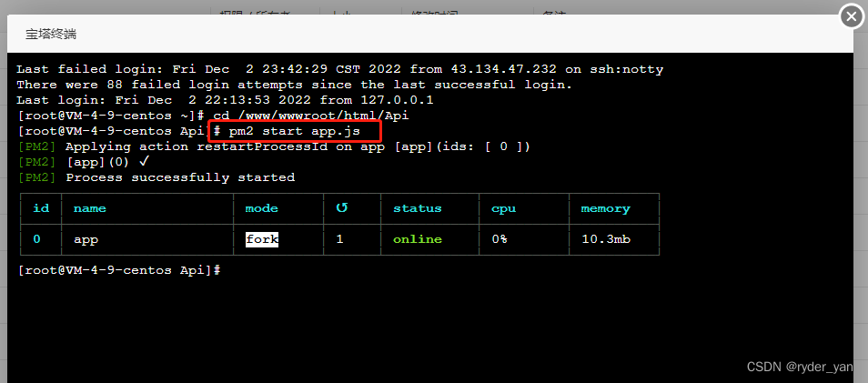Click the 'pm2 start app.js' command text
Image resolution: width=868 pixels, height=383 pixels.
point(295,131)
